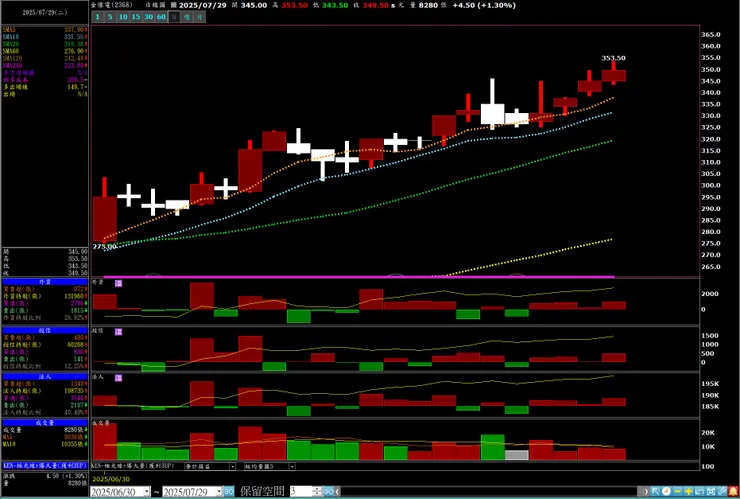
Task: Switch to the 5-minute chart period
Action: click(x=110, y=17)
